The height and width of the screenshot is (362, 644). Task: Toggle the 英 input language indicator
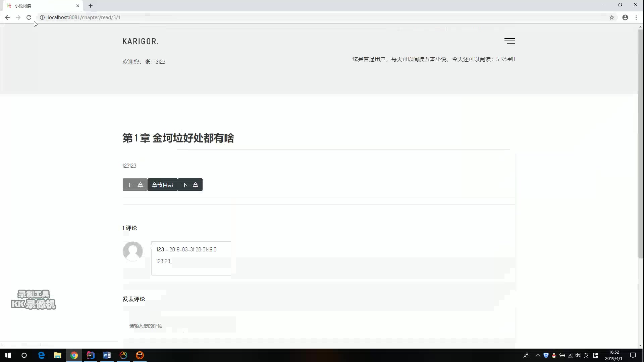586,355
